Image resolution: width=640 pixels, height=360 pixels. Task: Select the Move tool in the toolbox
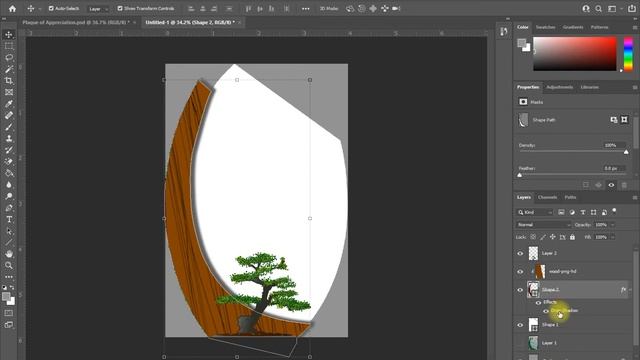click(x=9, y=35)
